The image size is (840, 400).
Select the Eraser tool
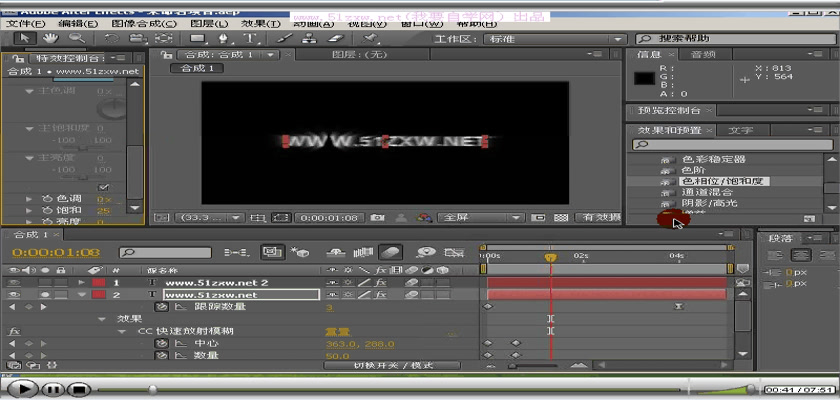tap(336, 39)
